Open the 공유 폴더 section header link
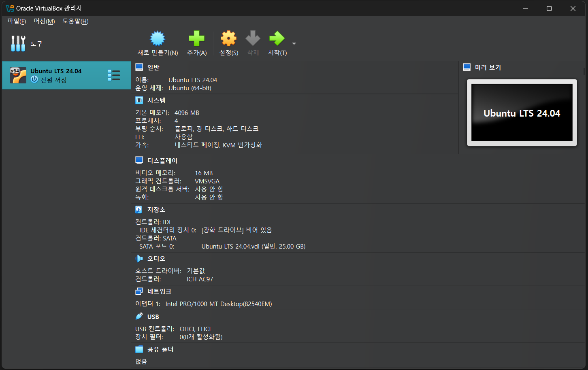 tap(160, 349)
